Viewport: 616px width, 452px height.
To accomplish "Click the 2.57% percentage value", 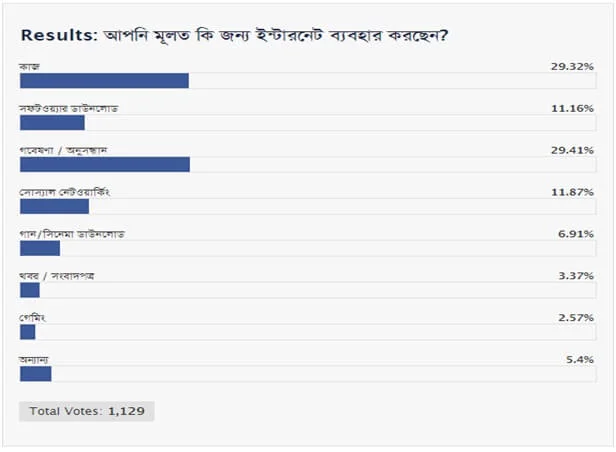I will 576,317.
